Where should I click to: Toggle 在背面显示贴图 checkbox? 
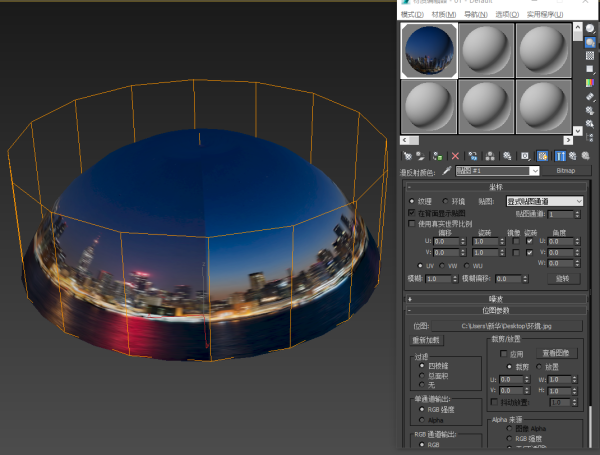click(x=412, y=213)
